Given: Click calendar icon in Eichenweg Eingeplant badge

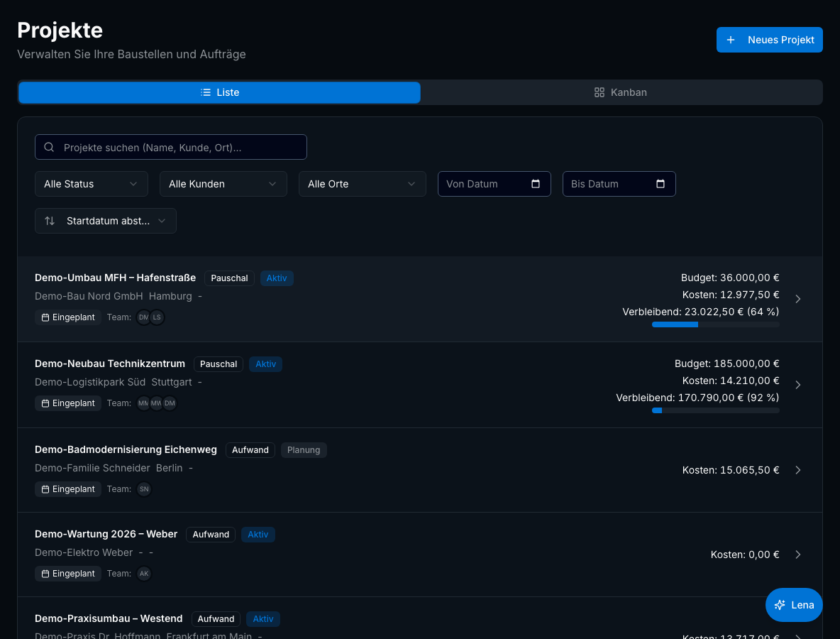Looking at the screenshot, I should coord(45,489).
